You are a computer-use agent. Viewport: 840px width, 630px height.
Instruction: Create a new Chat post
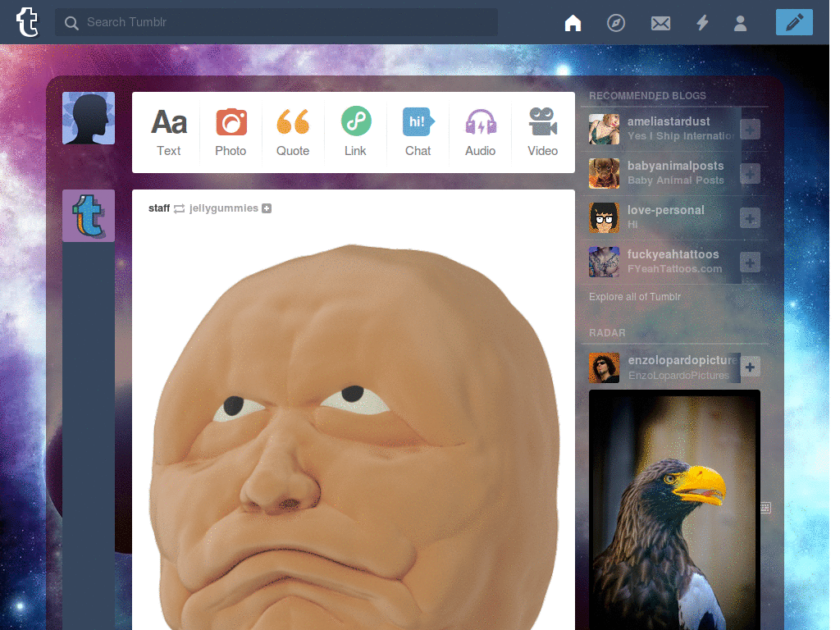pyautogui.click(x=418, y=132)
